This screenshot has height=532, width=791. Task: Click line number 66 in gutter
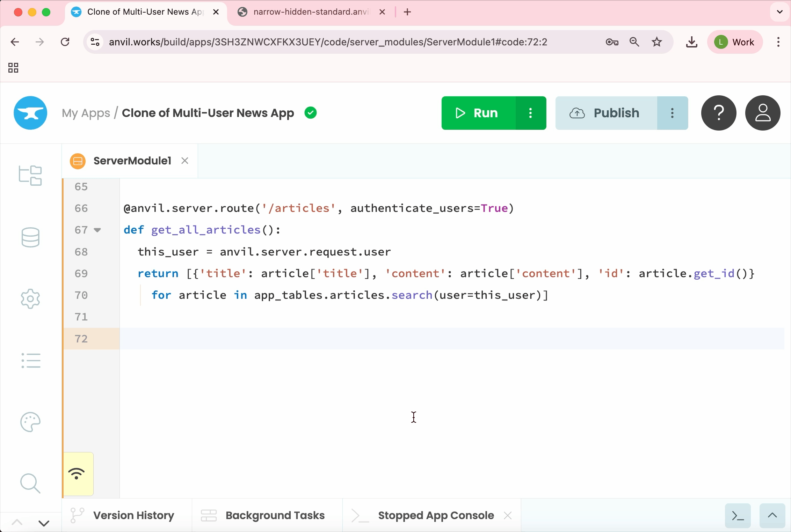click(81, 208)
